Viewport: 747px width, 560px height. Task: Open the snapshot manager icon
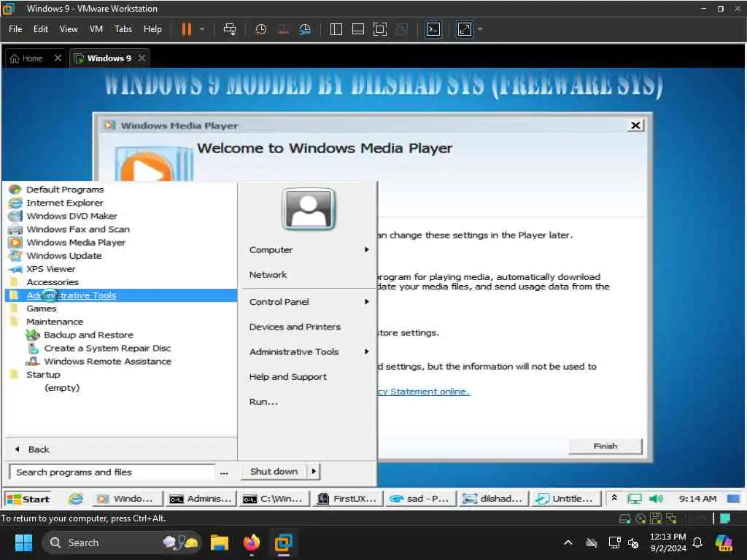[305, 29]
